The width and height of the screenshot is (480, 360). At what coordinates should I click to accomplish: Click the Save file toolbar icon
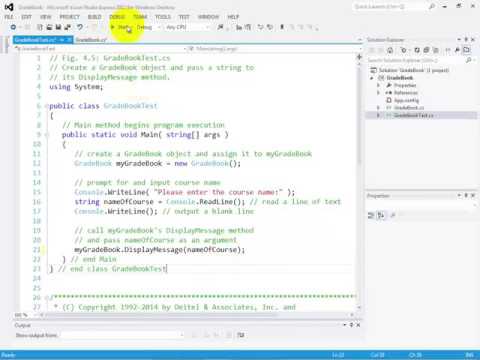tap(58, 27)
